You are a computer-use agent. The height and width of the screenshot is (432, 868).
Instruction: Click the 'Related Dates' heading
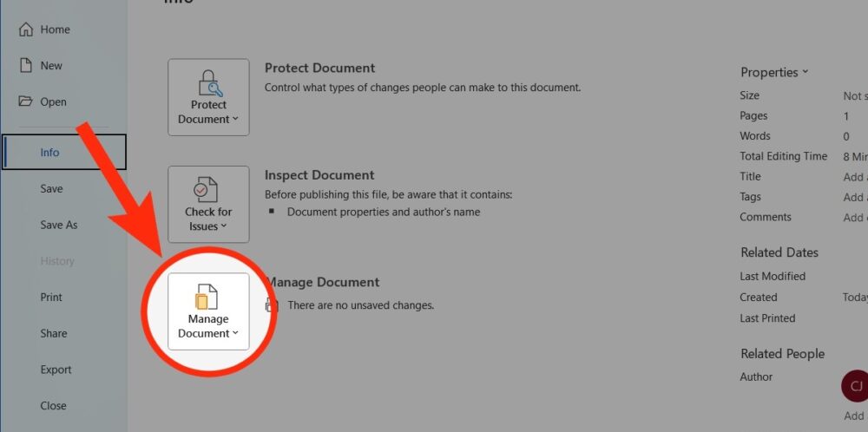click(779, 252)
